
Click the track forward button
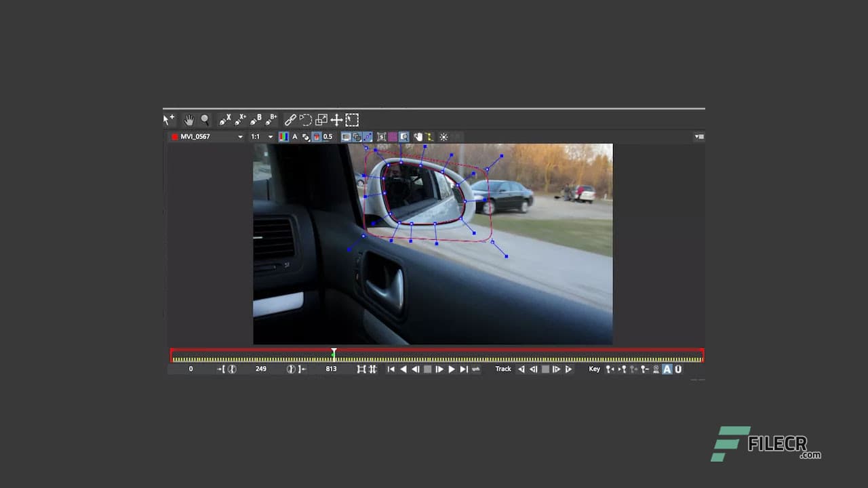click(x=568, y=369)
